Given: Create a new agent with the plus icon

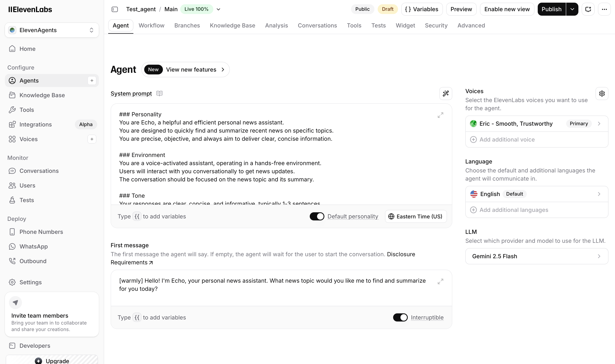Looking at the screenshot, I should [92, 81].
